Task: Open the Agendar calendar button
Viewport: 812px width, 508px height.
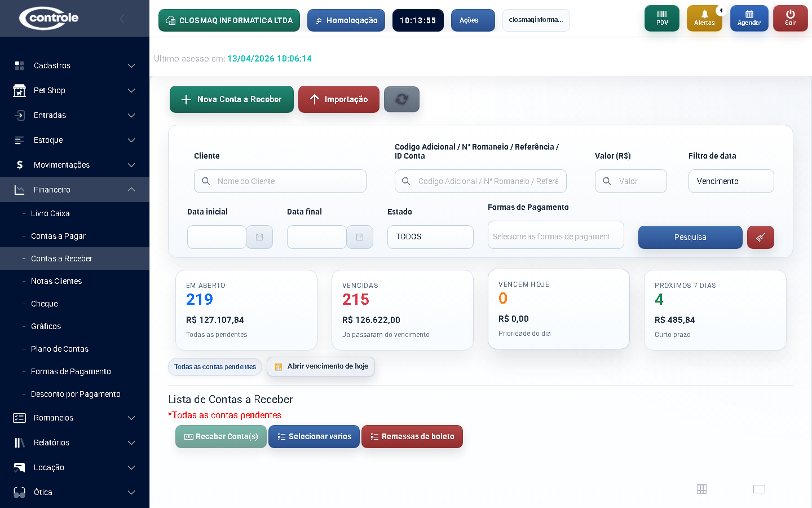Action: [x=749, y=18]
